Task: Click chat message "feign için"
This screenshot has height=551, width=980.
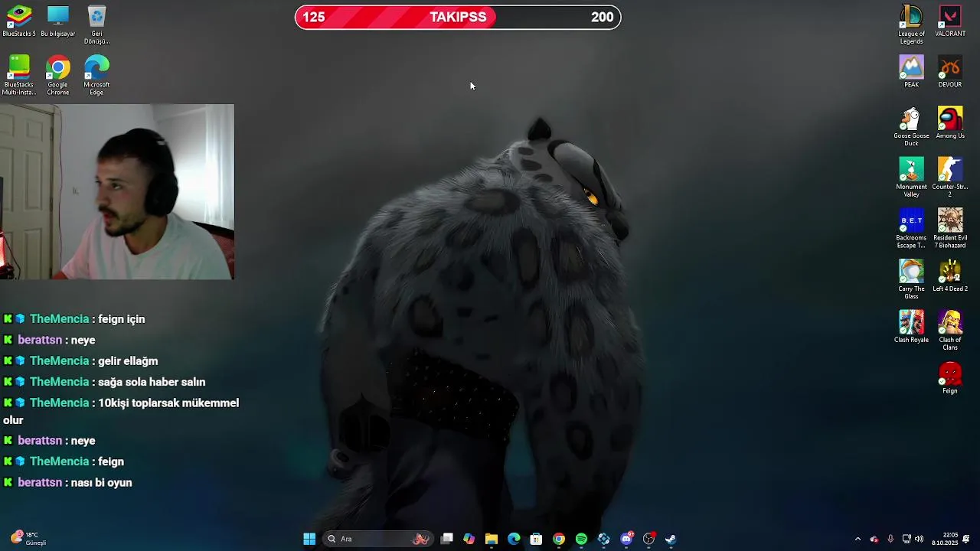Action: [x=121, y=319]
